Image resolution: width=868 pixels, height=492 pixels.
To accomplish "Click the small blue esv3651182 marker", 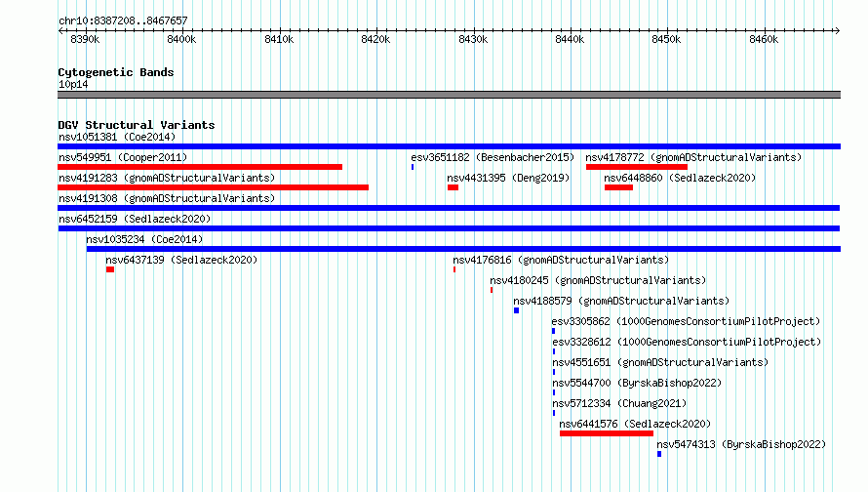I will click(413, 167).
